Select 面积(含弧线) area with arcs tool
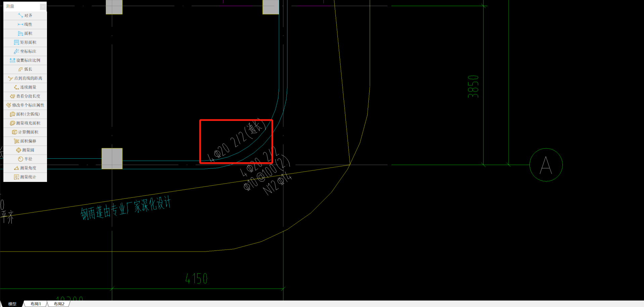This screenshot has height=307, width=644. [25, 114]
